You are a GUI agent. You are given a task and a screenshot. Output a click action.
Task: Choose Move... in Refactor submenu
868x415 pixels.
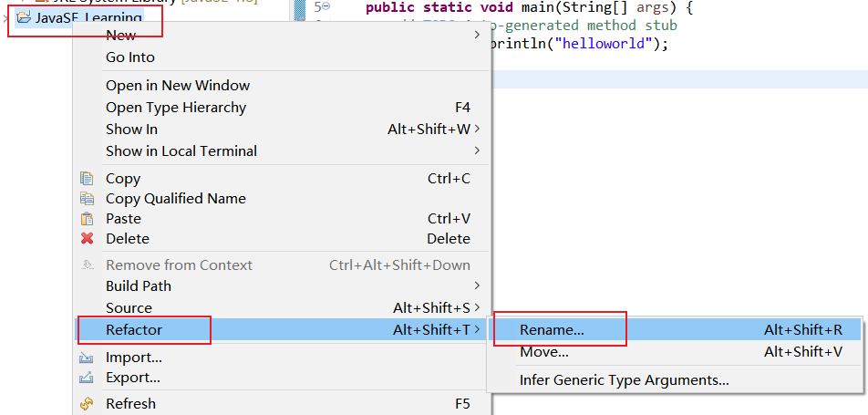[x=675, y=351]
